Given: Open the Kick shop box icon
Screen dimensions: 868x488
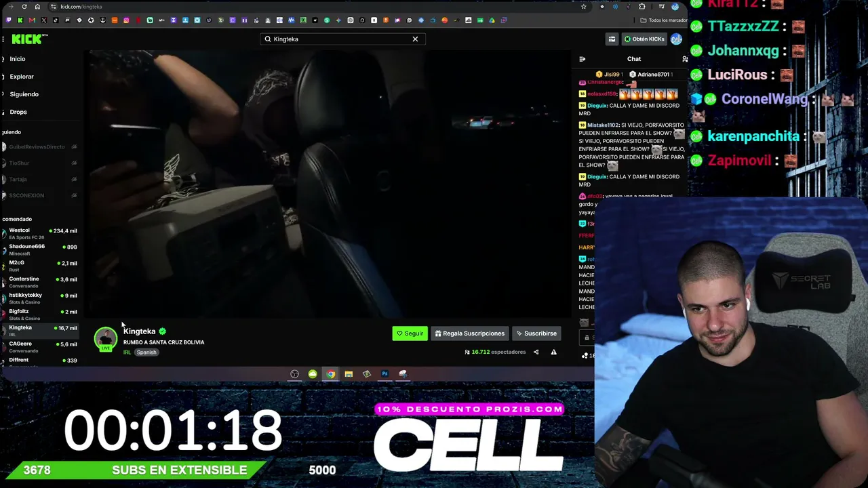Looking at the screenshot, I should (612, 39).
